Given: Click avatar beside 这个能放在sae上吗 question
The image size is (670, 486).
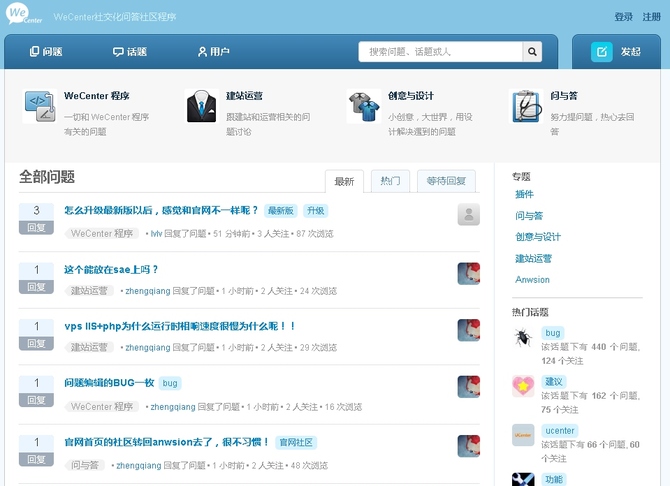Looking at the screenshot, I should 469,274.
